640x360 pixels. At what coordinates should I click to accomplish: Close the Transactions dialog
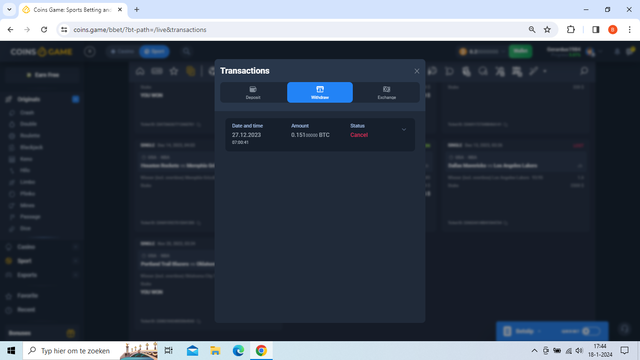416,71
